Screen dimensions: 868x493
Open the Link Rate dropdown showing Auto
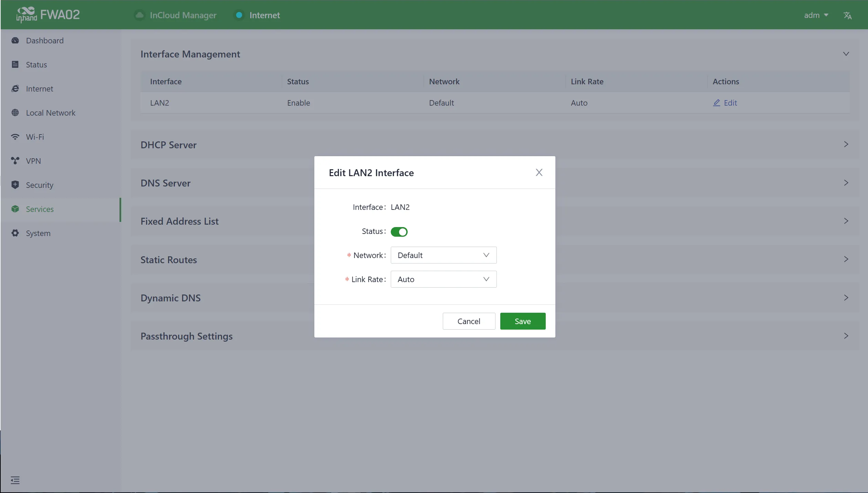(x=443, y=279)
